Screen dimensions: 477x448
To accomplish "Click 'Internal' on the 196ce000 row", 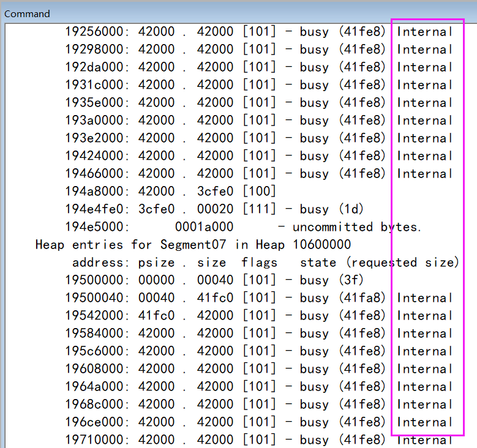I will click(425, 422).
